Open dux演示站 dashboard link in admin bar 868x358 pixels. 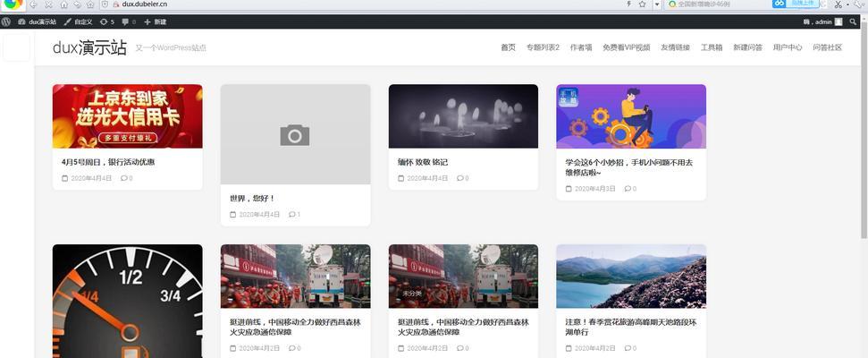click(37, 21)
